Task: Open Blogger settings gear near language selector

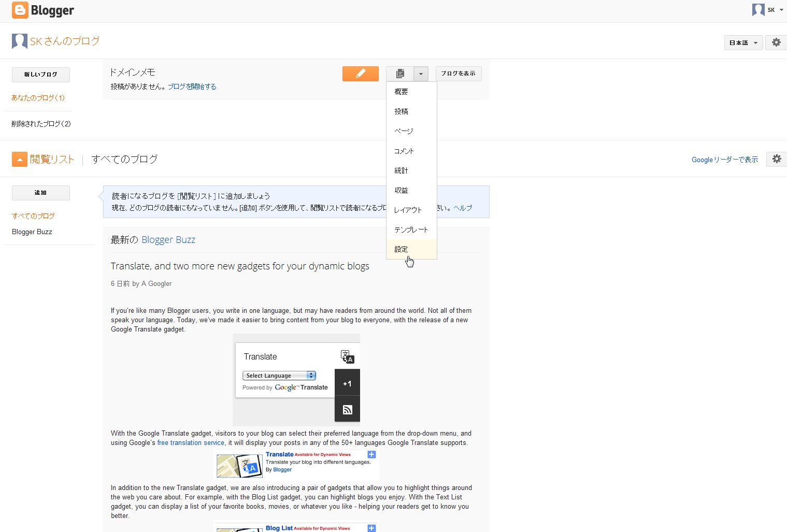Action: tap(776, 42)
